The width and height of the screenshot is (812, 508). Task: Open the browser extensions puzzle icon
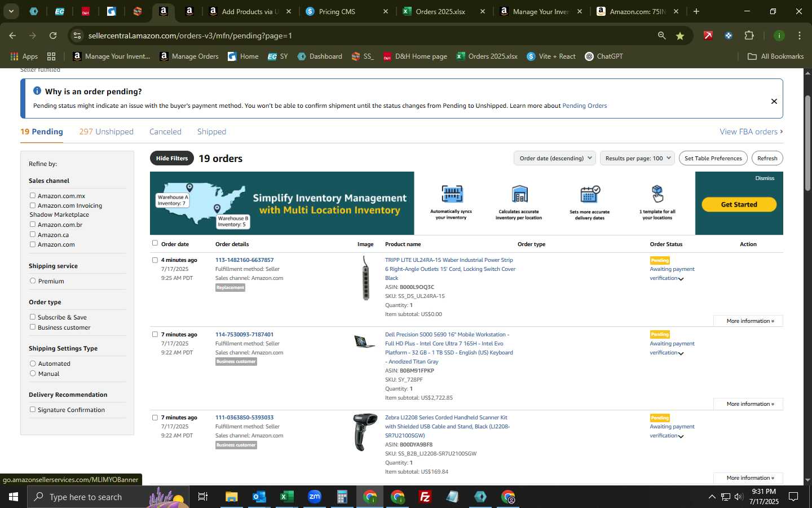[x=749, y=36]
